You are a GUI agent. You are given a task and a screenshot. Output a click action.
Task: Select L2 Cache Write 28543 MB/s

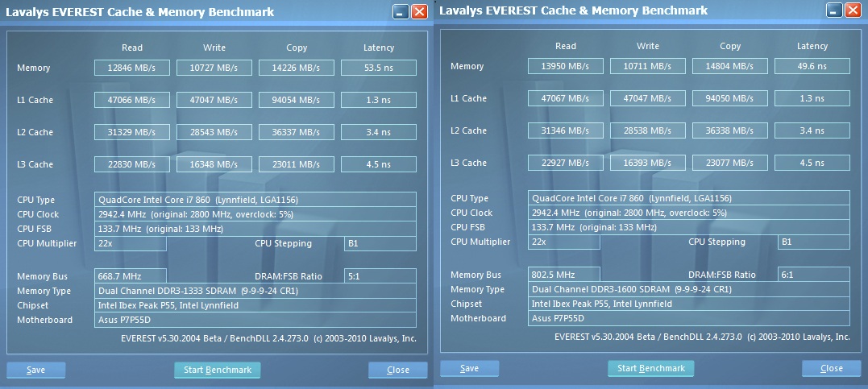pyautogui.click(x=214, y=132)
